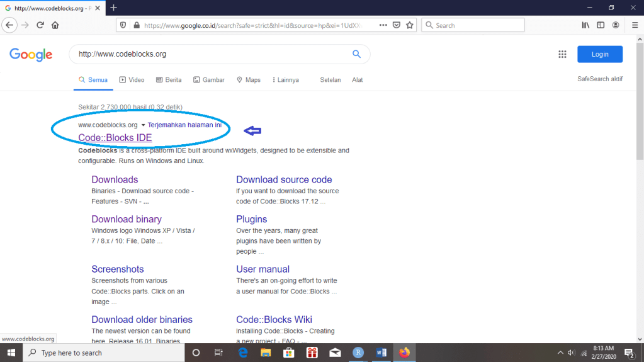Click the Download binary link
Screen dimensions: 644x362
(x=127, y=219)
